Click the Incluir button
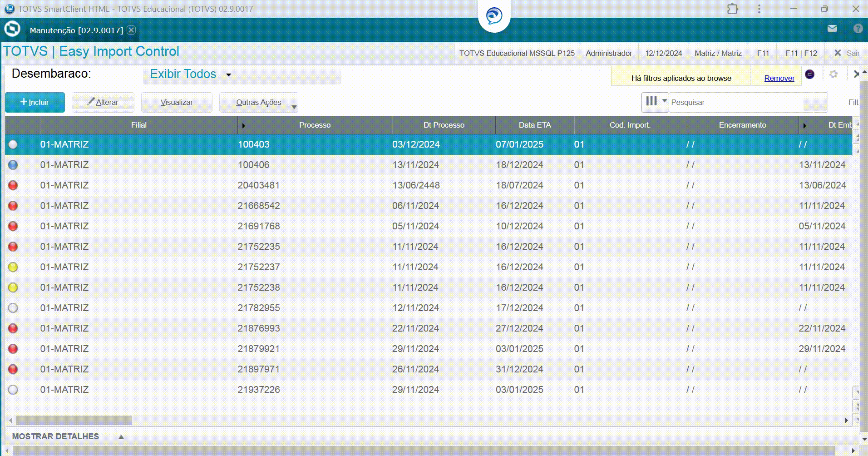This screenshot has width=868, height=456. click(x=35, y=102)
